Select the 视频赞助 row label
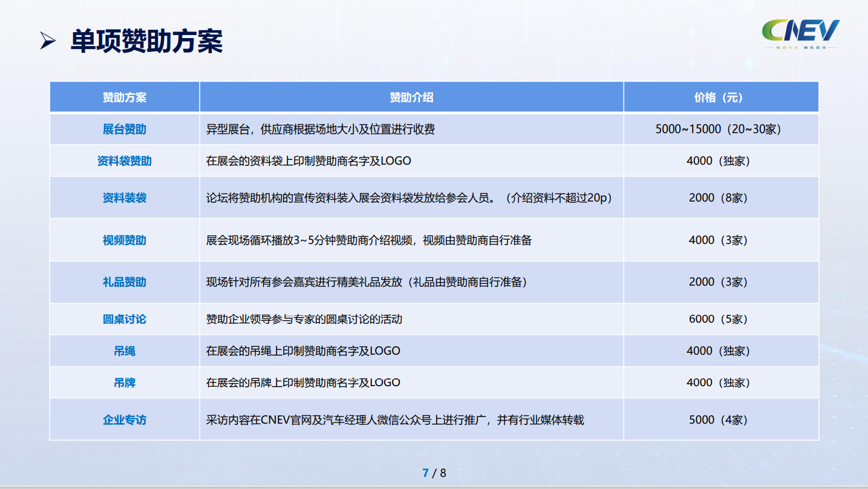The height and width of the screenshot is (489, 868). tap(125, 240)
